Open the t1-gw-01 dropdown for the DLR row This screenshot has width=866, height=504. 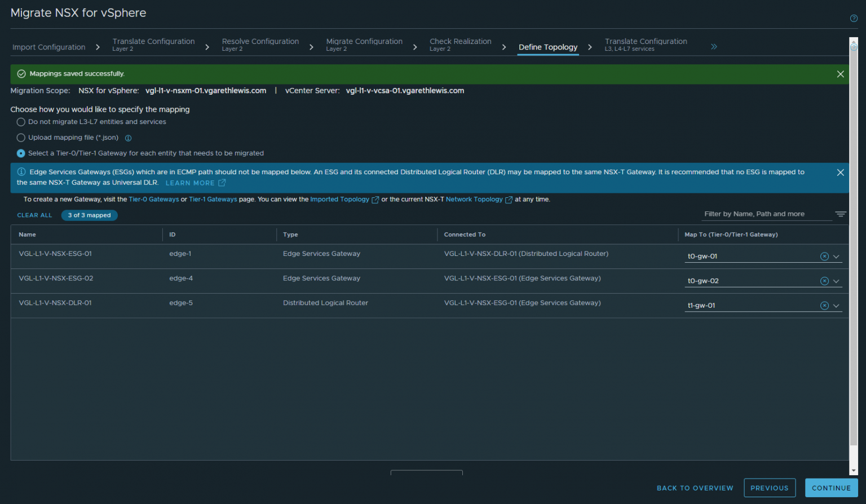coord(836,305)
